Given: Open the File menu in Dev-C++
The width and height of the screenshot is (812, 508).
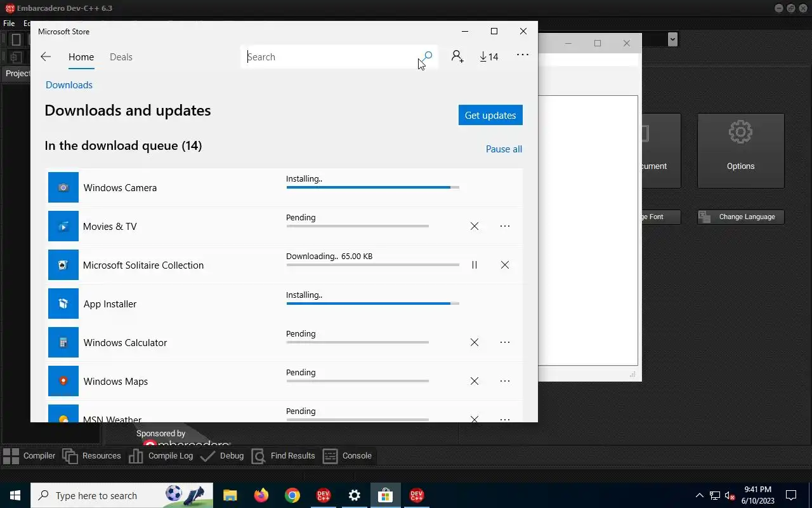Looking at the screenshot, I should pos(9,23).
